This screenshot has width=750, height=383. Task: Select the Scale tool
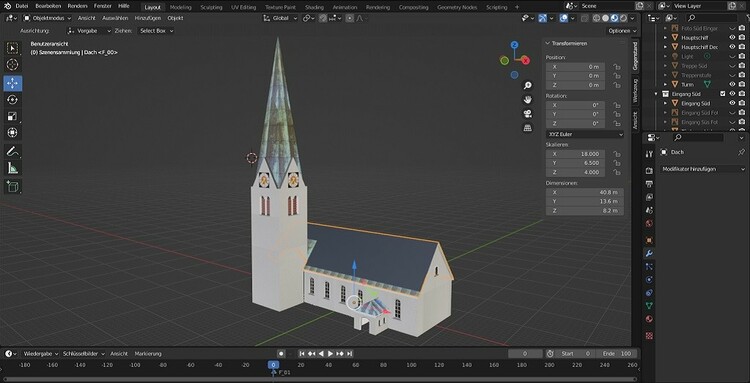tap(13, 116)
